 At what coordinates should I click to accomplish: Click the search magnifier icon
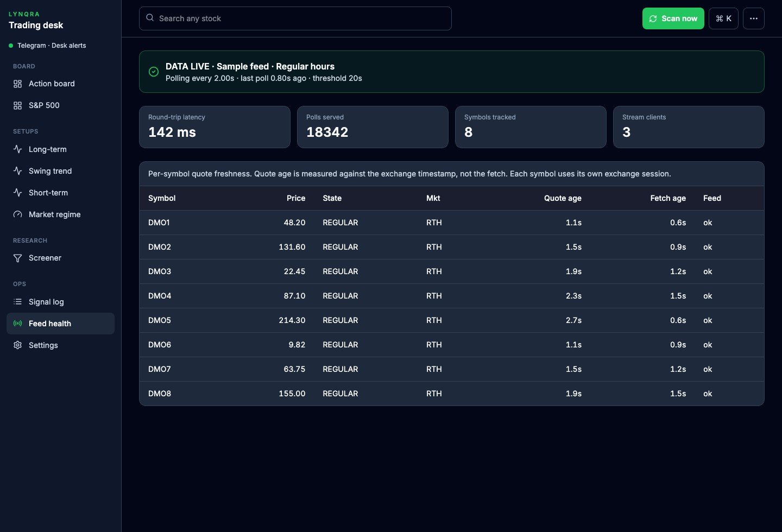pos(150,18)
